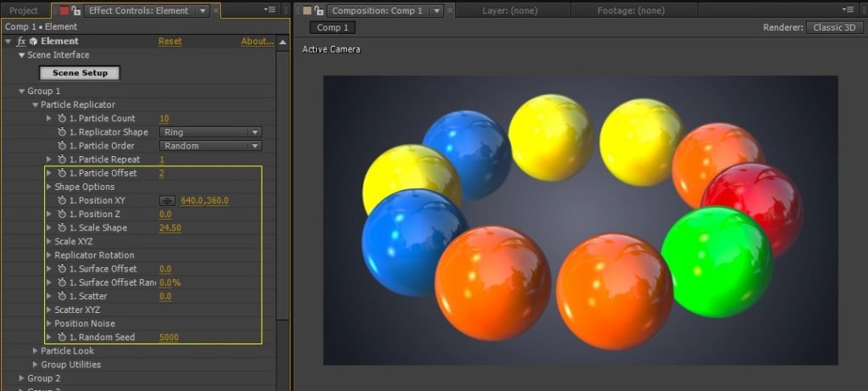Expand the Scatter XYZ group
This screenshot has height=391, width=868.
tap(48, 310)
